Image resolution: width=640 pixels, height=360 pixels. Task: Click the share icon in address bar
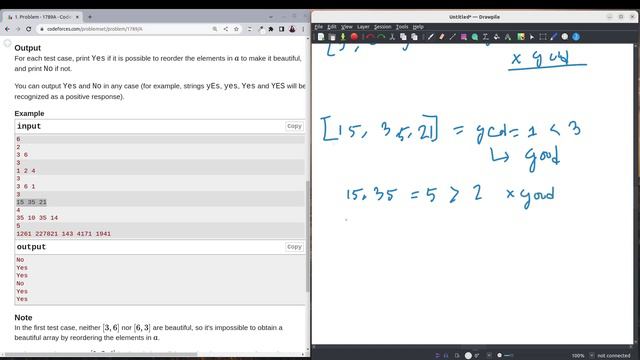[x=226, y=29]
